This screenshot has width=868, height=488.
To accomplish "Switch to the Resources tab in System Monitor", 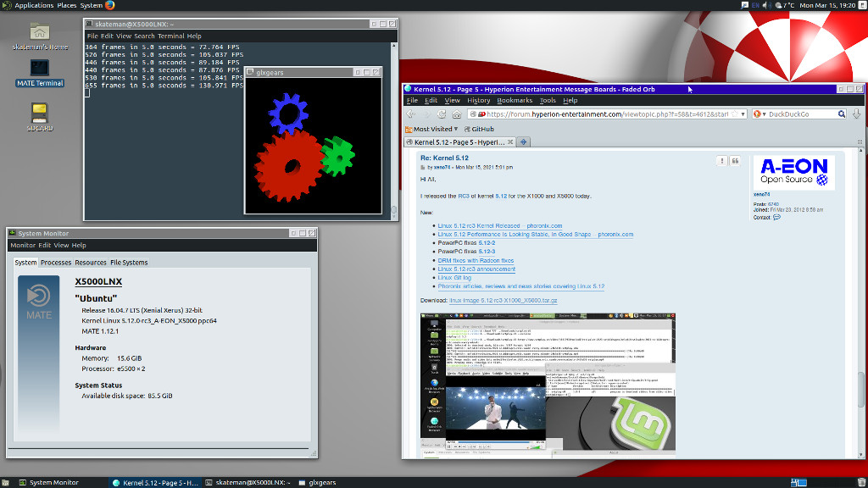I will [x=90, y=263].
